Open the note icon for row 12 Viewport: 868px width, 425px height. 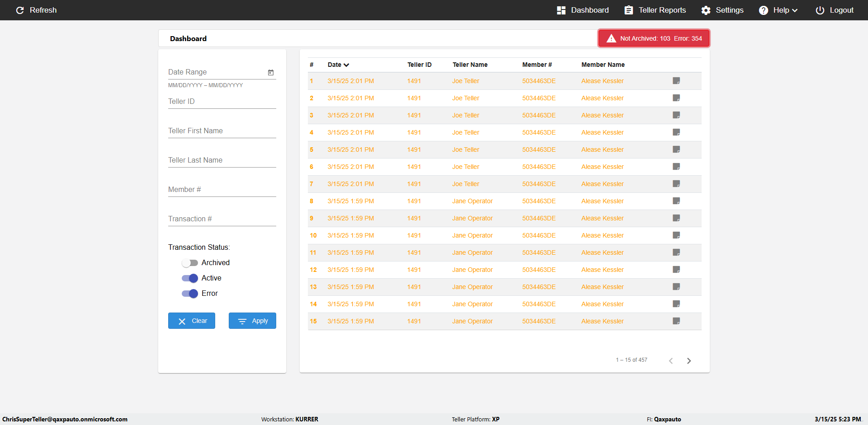coord(676,270)
